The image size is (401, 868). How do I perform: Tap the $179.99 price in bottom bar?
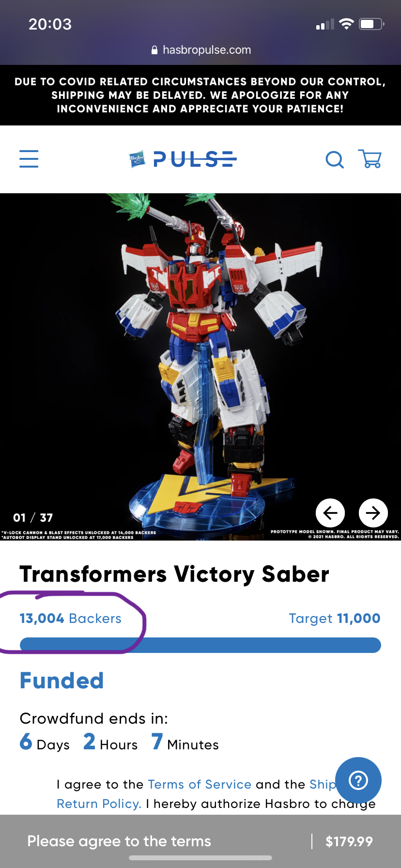coord(349,841)
